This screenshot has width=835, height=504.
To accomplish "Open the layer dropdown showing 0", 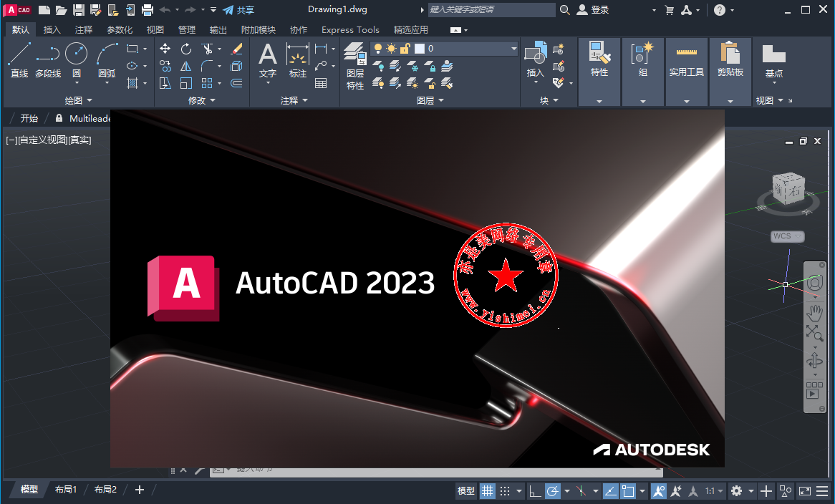I will click(444, 49).
